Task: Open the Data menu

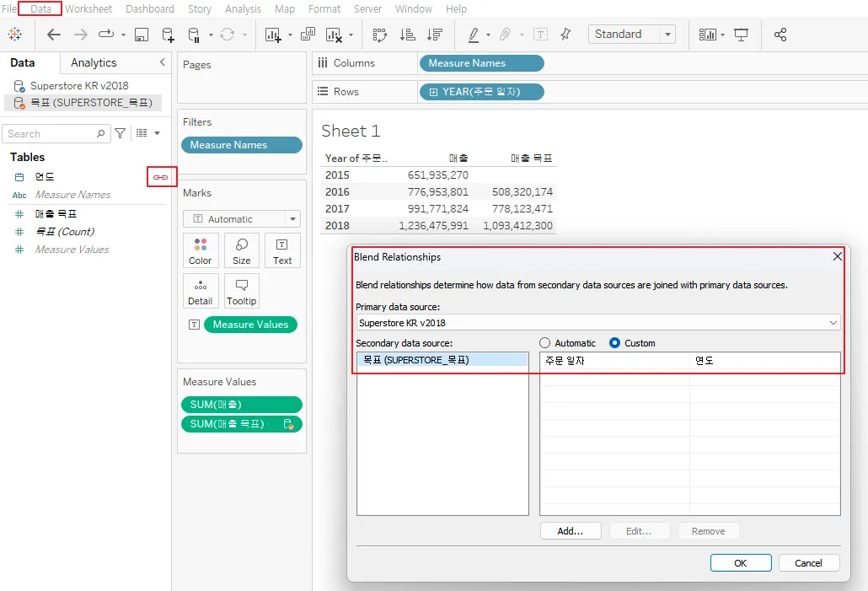Action: [40, 8]
